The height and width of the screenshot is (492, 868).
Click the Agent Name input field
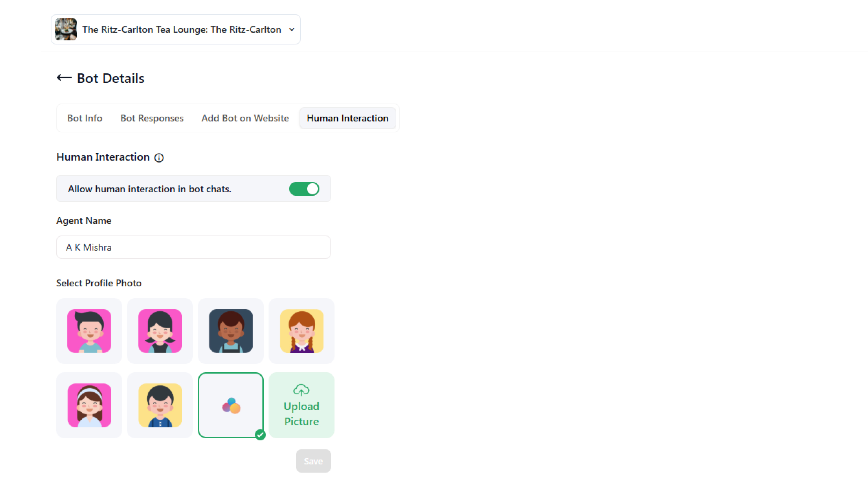pyautogui.click(x=193, y=247)
